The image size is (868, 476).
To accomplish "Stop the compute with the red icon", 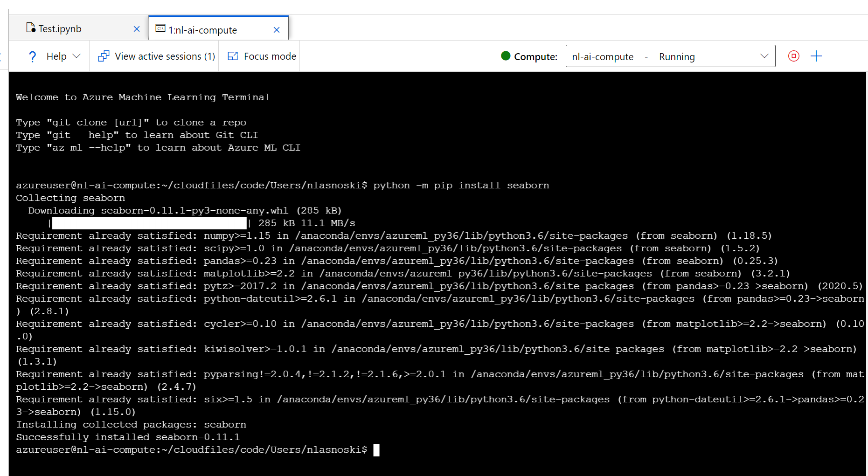I will pos(793,56).
